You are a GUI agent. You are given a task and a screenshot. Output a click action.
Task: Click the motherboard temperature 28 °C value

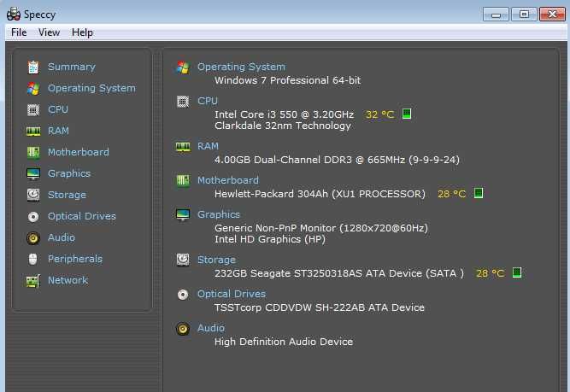pyautogui.click(x=451, y=194)
